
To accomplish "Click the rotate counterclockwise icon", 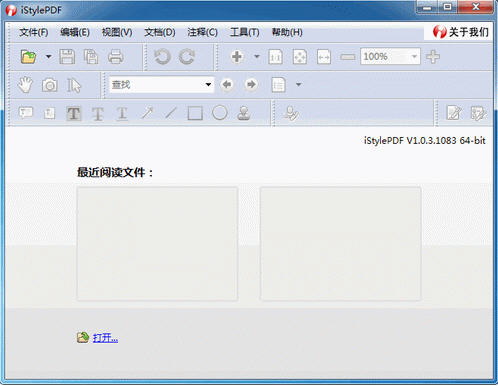I will [x=162, y=57].
